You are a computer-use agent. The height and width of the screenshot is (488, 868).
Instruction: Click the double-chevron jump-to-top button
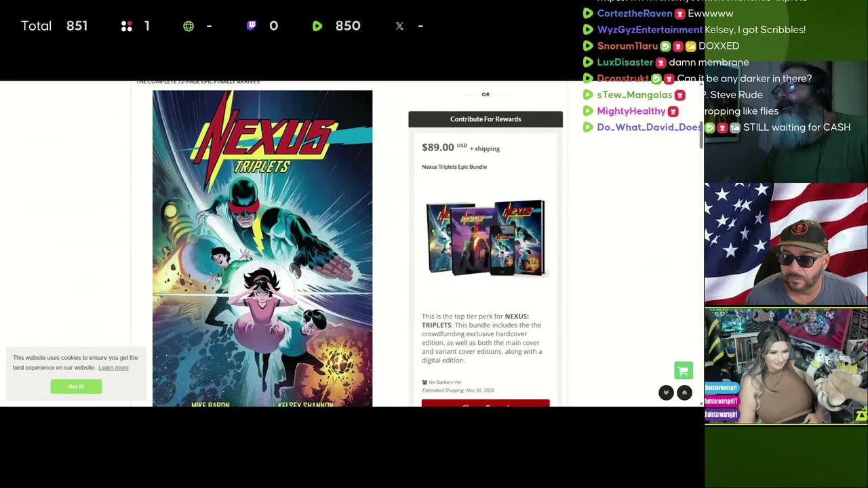[684, 392]
